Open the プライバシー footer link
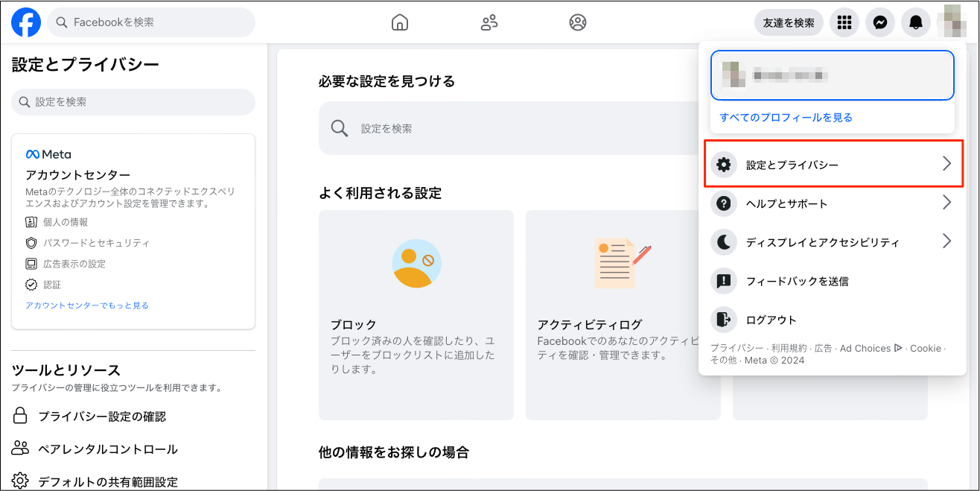This screenshot has width=980, height=491. pyautogui.click(x=736, y=349)
